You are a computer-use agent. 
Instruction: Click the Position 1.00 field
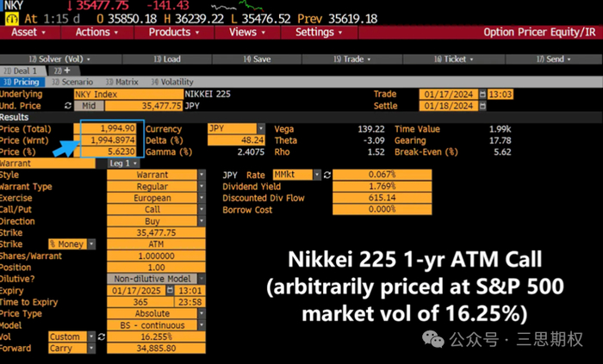[156, 268]
